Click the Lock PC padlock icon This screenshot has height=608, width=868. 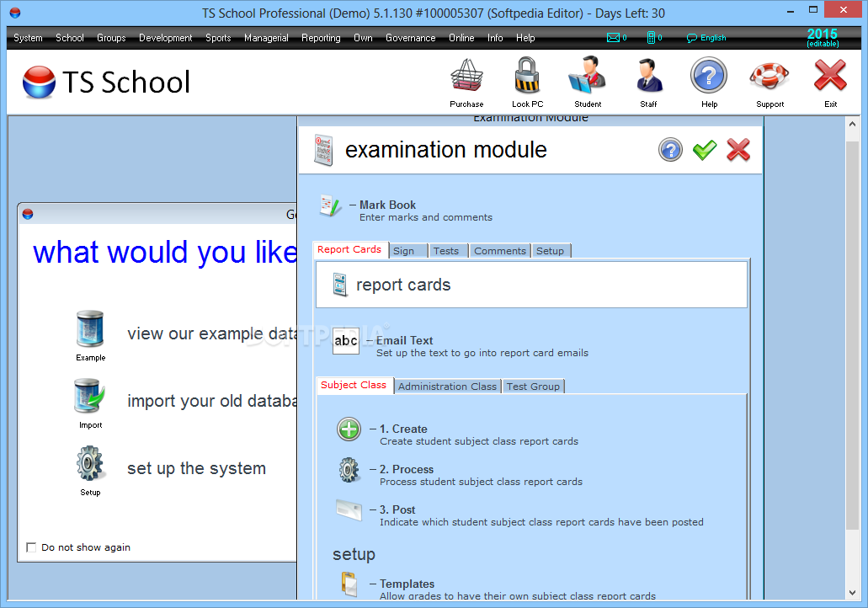(527, 75)
